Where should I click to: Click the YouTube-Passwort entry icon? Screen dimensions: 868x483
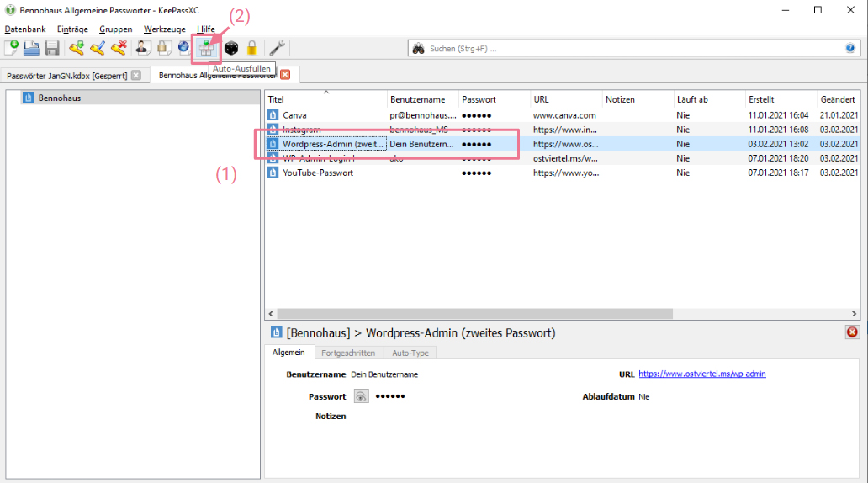pyautogui.click(x=273, y=172)
